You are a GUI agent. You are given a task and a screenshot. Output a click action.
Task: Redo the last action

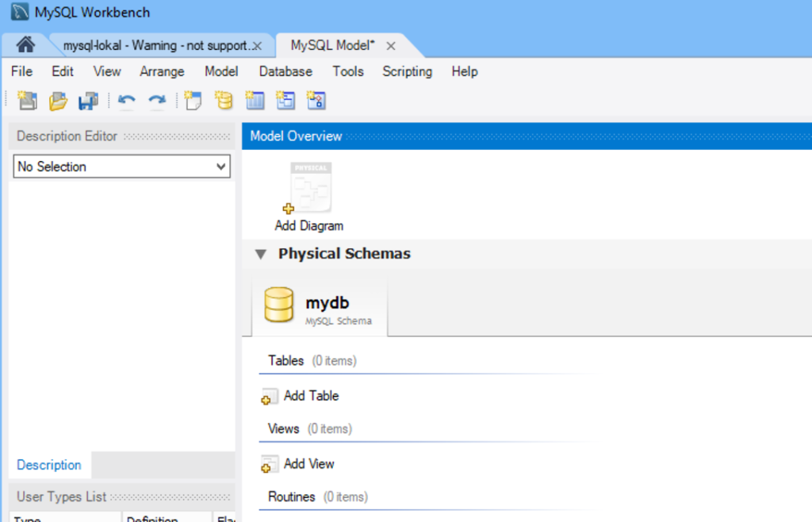[x=157, y=101]
